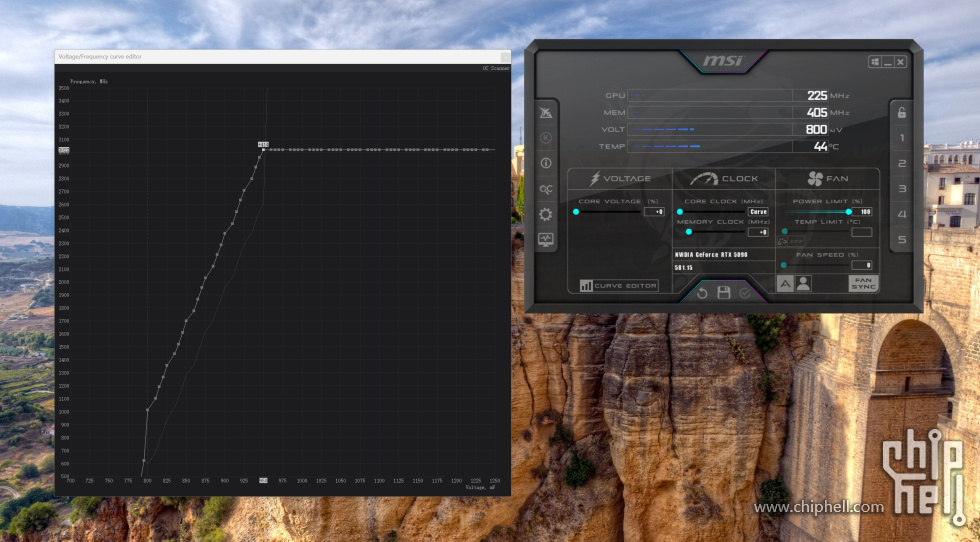Click the Fan Speed '0' value field
Viewport: 980px width, 542px height.
862,265
